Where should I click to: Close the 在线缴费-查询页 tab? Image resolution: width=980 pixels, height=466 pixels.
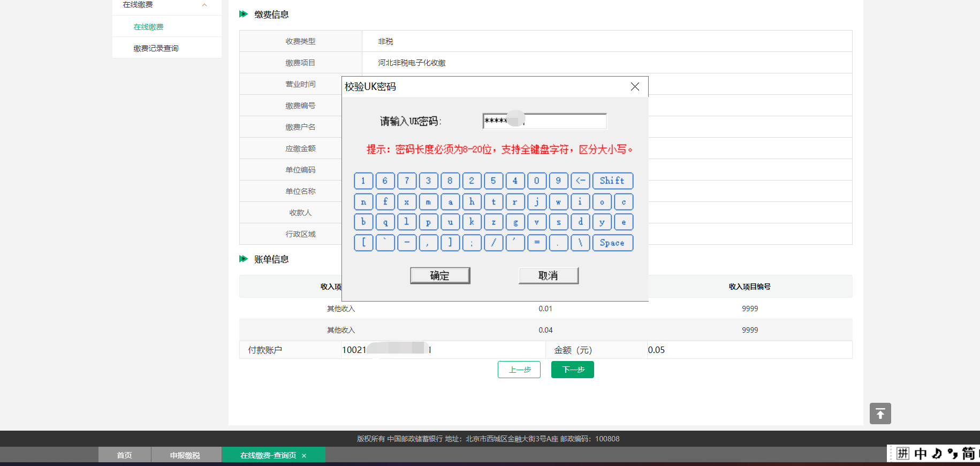click(304, 456)
